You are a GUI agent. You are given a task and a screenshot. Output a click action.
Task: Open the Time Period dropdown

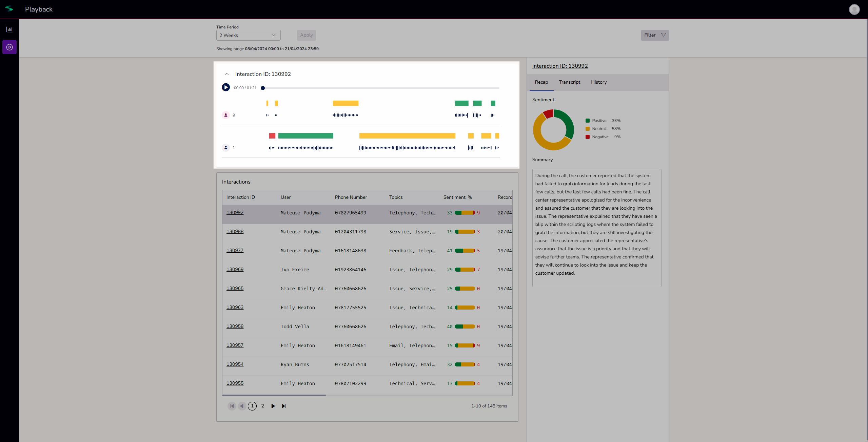point(248,35)
